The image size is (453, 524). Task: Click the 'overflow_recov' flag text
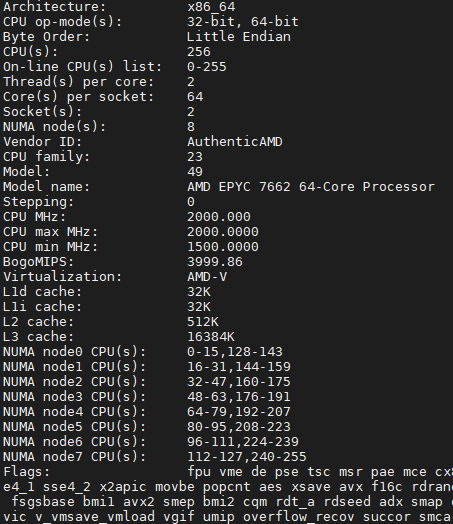click(x=299, y=517)
